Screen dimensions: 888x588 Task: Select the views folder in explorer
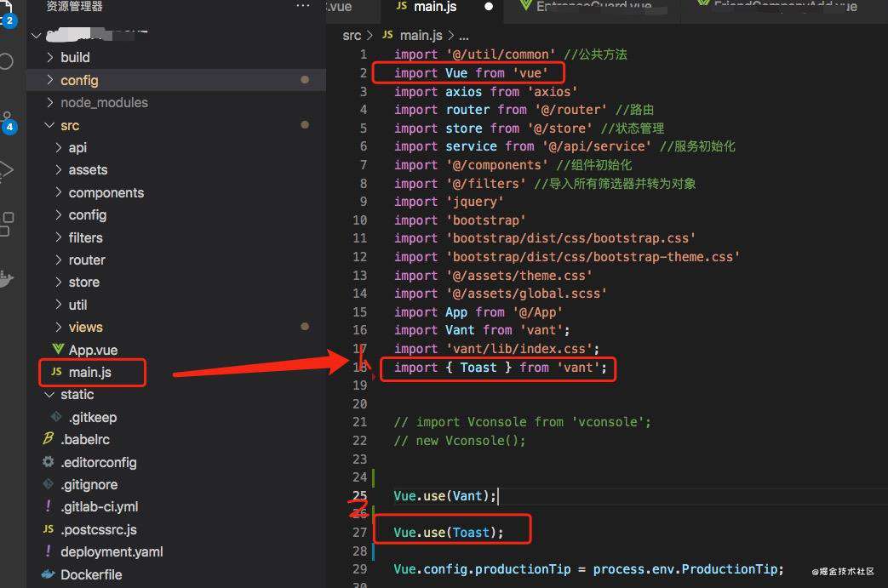coord(85,327)
